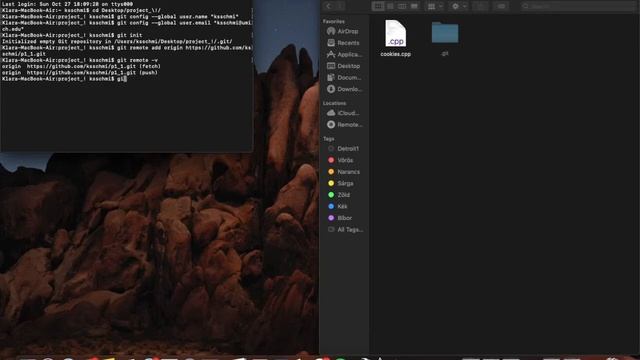Click the Terminal origin push URL line
This screenshot has width=640, height=360.
80,73
